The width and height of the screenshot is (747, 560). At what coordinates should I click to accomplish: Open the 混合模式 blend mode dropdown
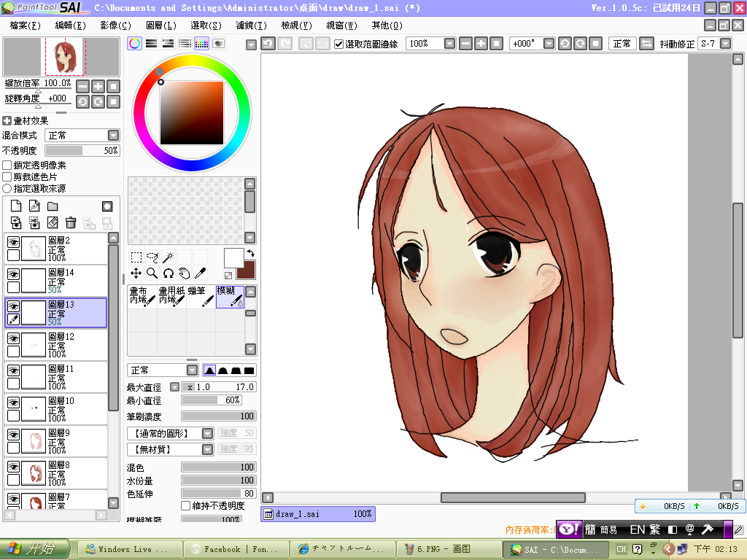coord(113,136)
